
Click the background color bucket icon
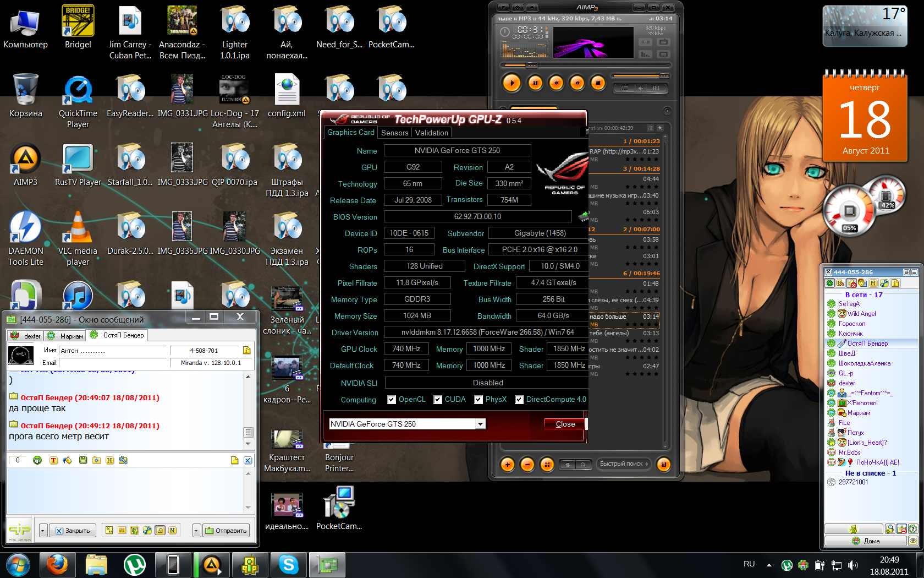click(x=67, y=460)
